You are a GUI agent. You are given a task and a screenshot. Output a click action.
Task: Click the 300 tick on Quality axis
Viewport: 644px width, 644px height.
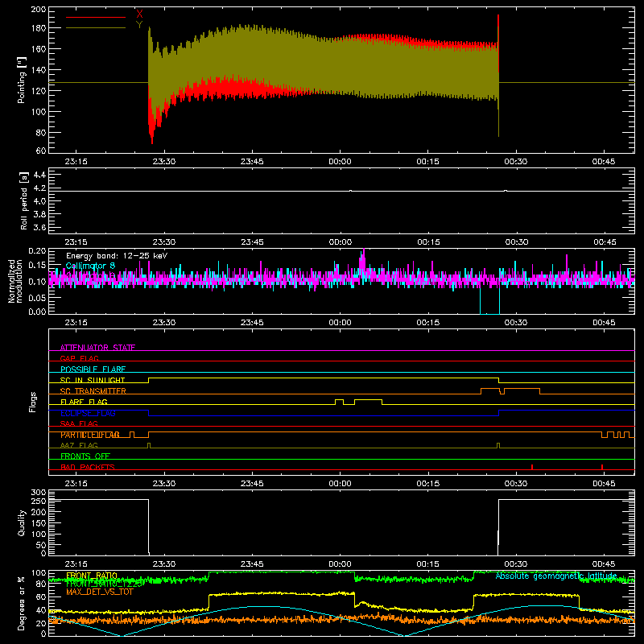click(39, 493)
